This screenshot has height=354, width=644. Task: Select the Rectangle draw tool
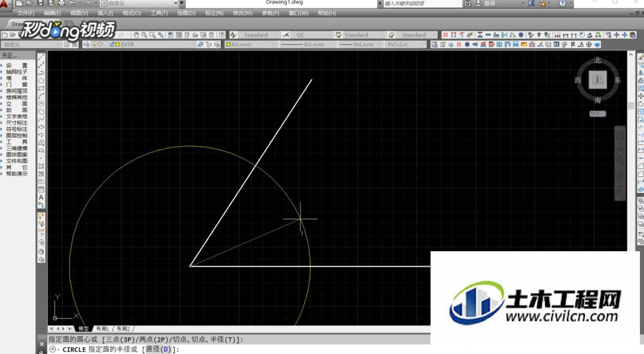41,88
